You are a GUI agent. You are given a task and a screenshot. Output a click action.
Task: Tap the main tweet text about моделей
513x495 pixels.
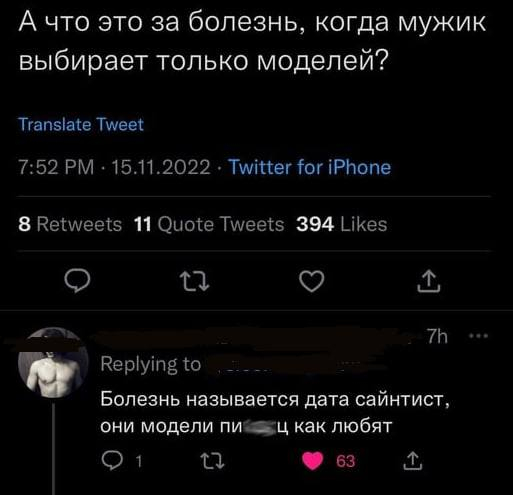[252, 42]
